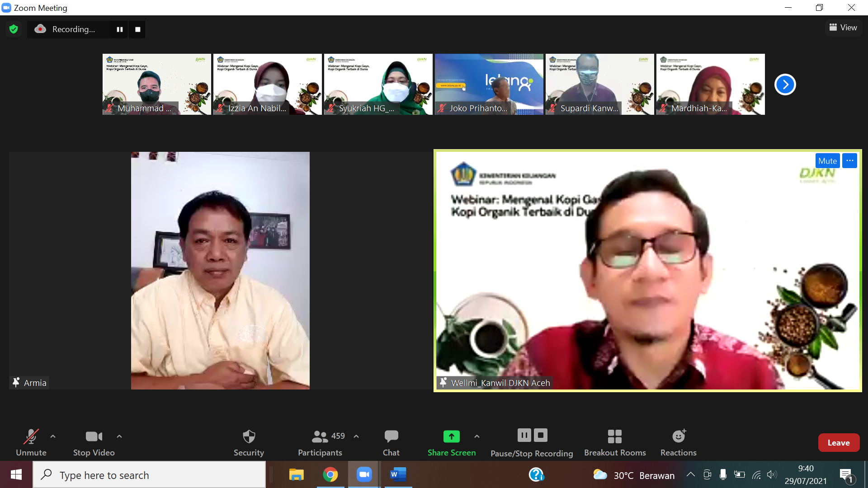This screenshot has width=868, height=488.
Task: Toggle Stop Video camera button
Action: [94, 437]
